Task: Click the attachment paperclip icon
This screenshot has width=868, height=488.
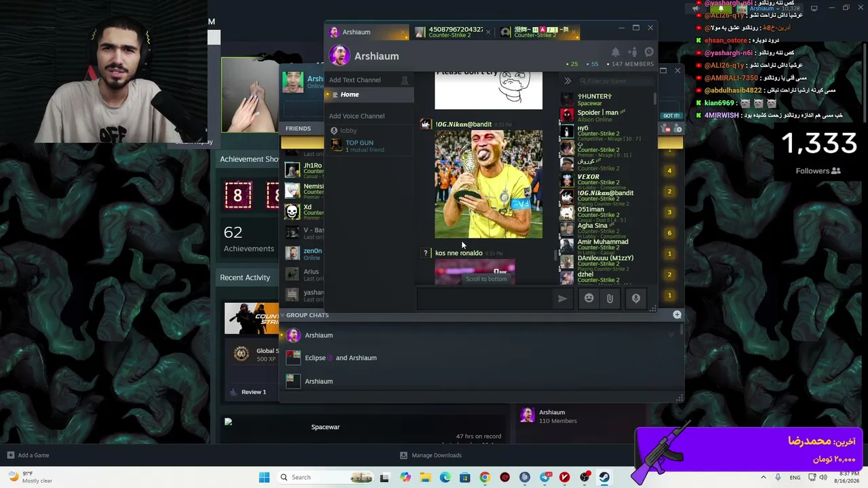Action: pos(610,298)
